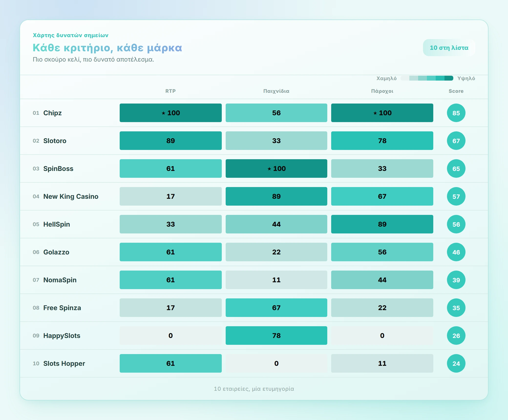Click the footer text '10 εταιρείες, μία ετυμηγορία'
Screen dimensions: 508x420
click(254, 389)
